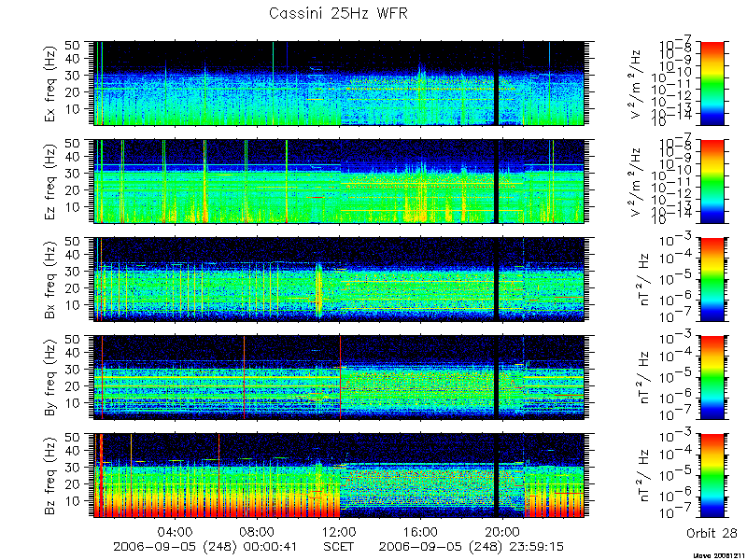Click the black data gap in Bz panel
747x560 pixels.
(496, 476)
